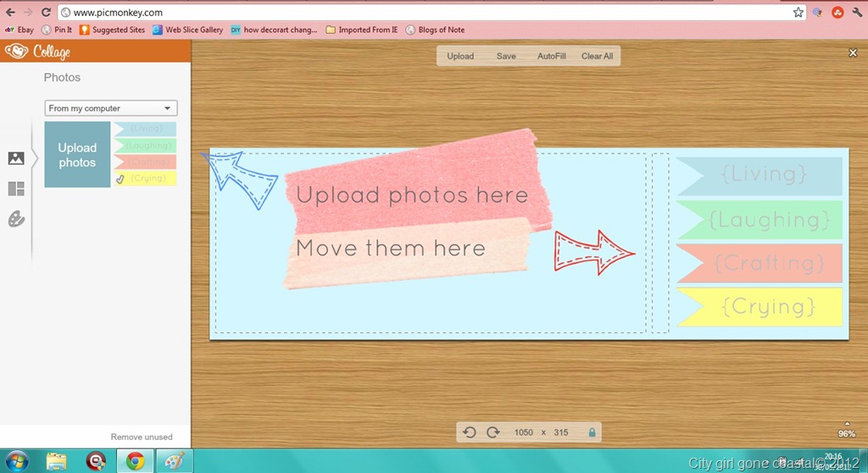Viewport: 868px width, 473px height.
Task: Open the how decorart chang... bookmark
Action: (274, 30)
